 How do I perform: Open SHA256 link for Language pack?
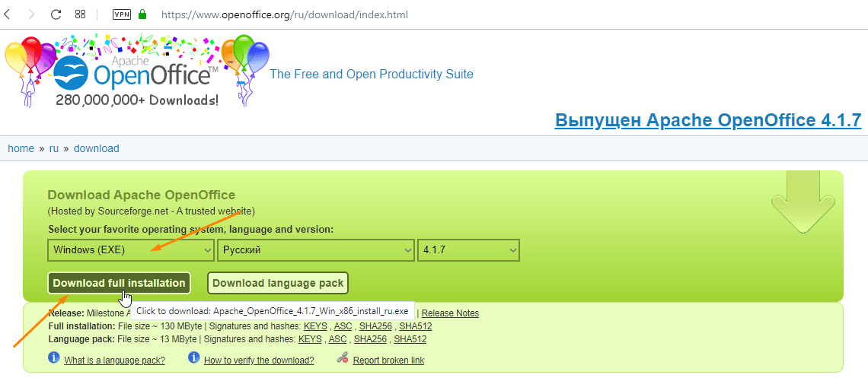click(370, 338)
